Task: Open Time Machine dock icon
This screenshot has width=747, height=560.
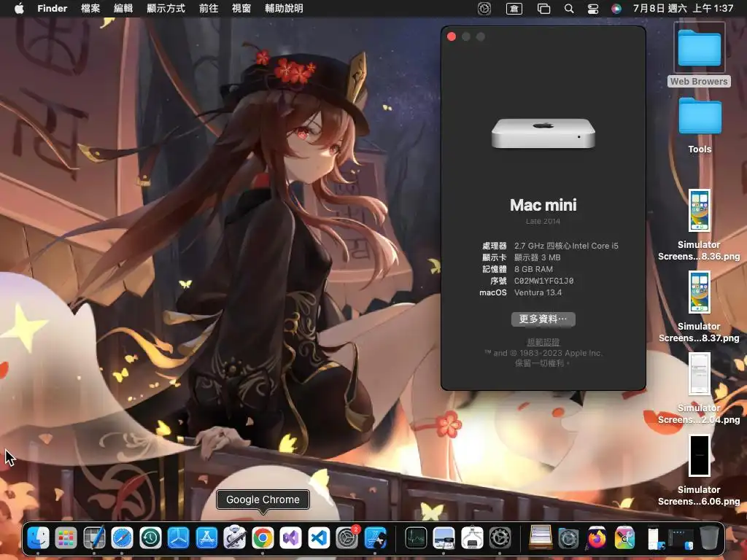Action: click(x=150, y=538)
